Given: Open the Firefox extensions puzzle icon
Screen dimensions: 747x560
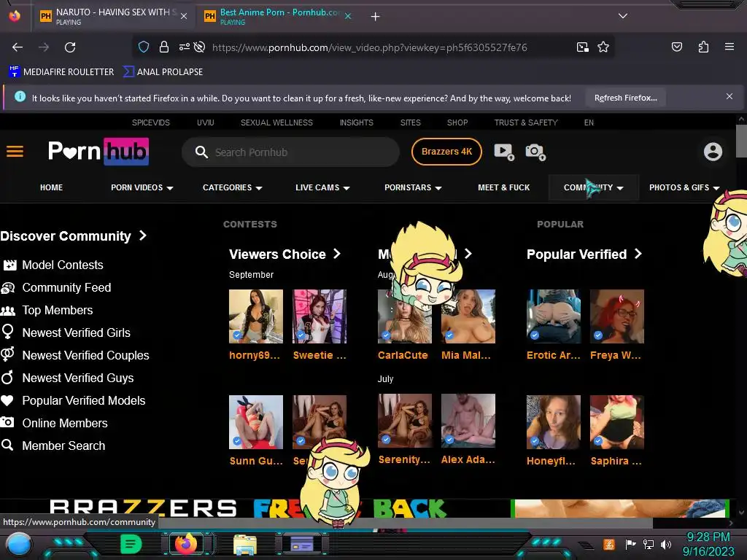Looking at the screenshot, I should coord(703,47).
